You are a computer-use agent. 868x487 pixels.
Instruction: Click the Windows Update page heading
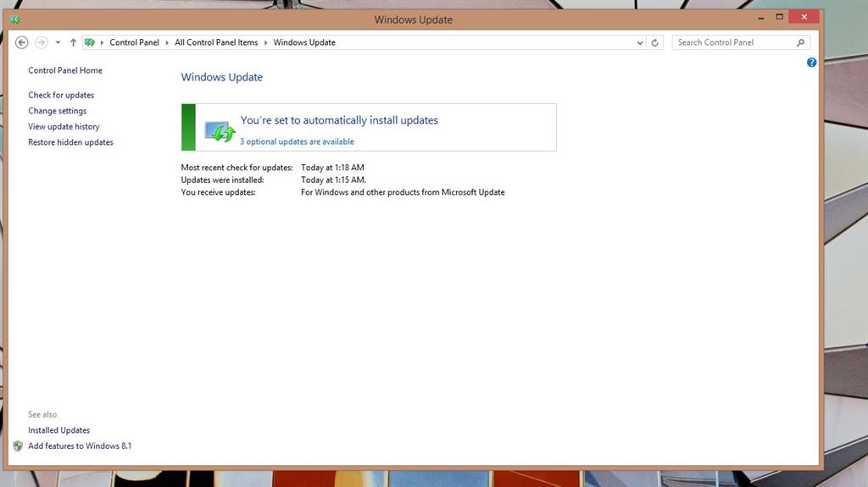[x=221, y=77]
